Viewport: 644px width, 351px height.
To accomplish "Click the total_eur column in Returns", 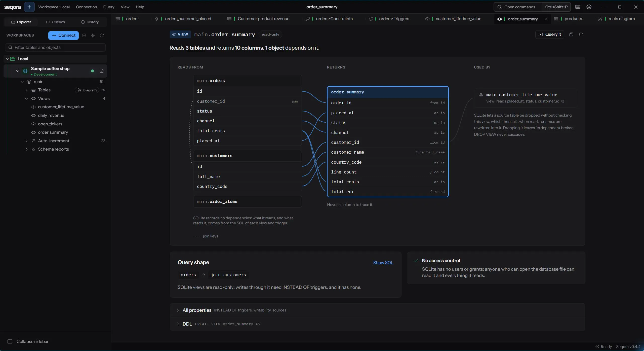I will point(388,192).
